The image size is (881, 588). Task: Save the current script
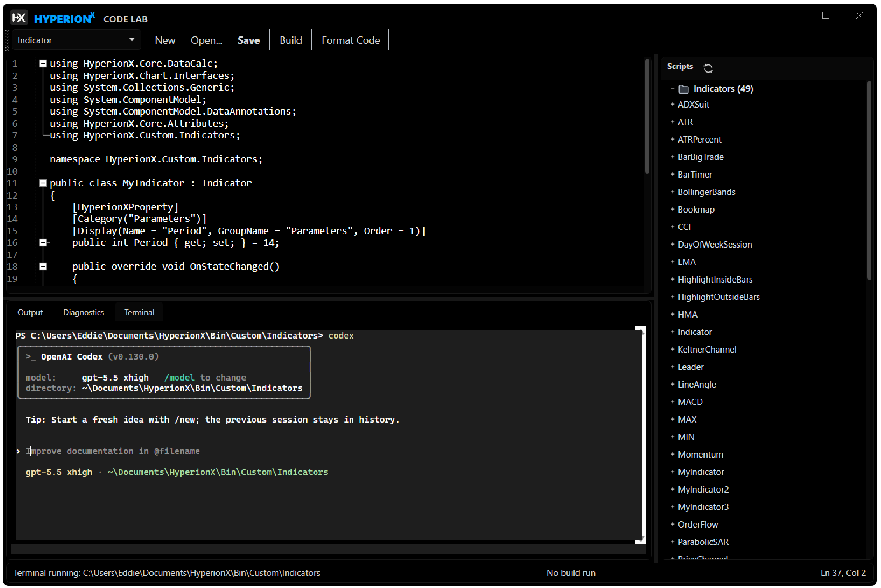248,40
